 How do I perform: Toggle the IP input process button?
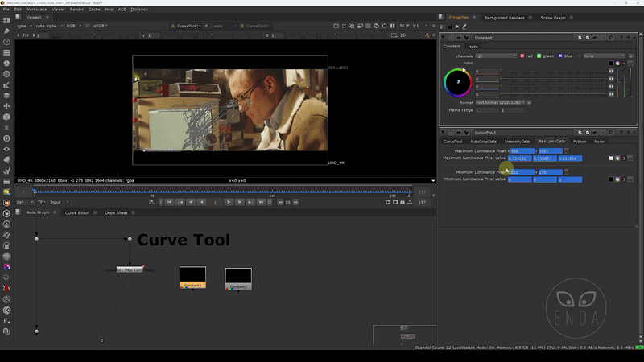pyautogui.click(x=87, y=26)
